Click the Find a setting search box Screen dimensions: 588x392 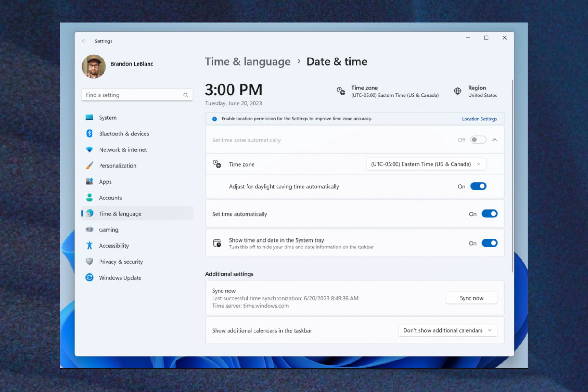tap(133, 95)
